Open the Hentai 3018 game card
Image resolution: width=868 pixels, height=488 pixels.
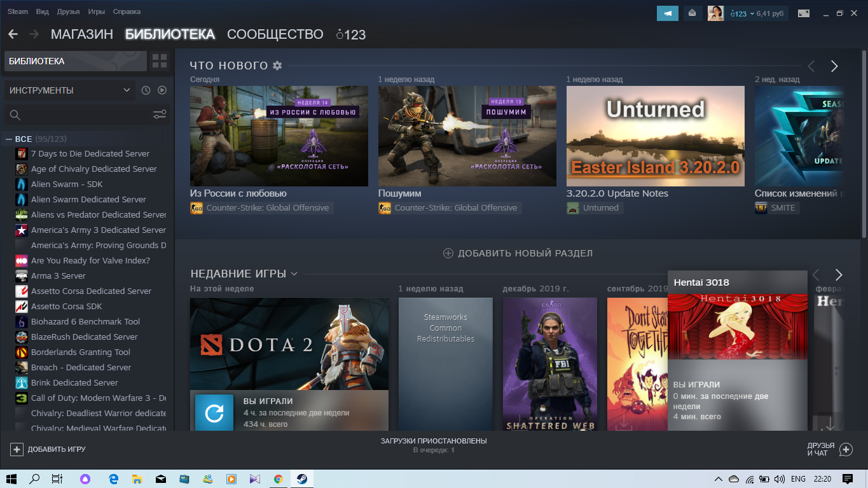[738, 351]
